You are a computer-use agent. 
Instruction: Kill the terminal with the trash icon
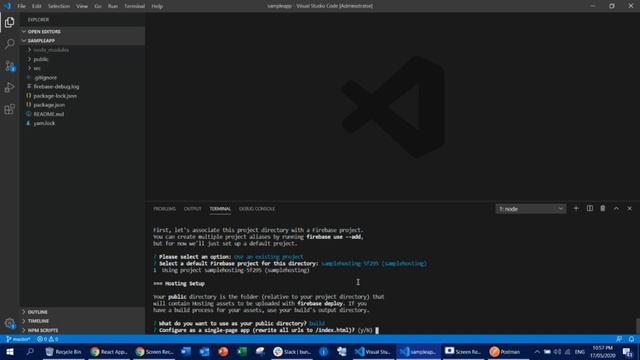603,209
